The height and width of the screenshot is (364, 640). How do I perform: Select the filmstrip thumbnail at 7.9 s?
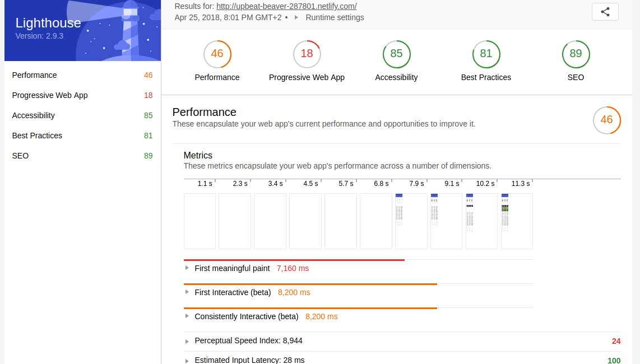coord(411,221)
